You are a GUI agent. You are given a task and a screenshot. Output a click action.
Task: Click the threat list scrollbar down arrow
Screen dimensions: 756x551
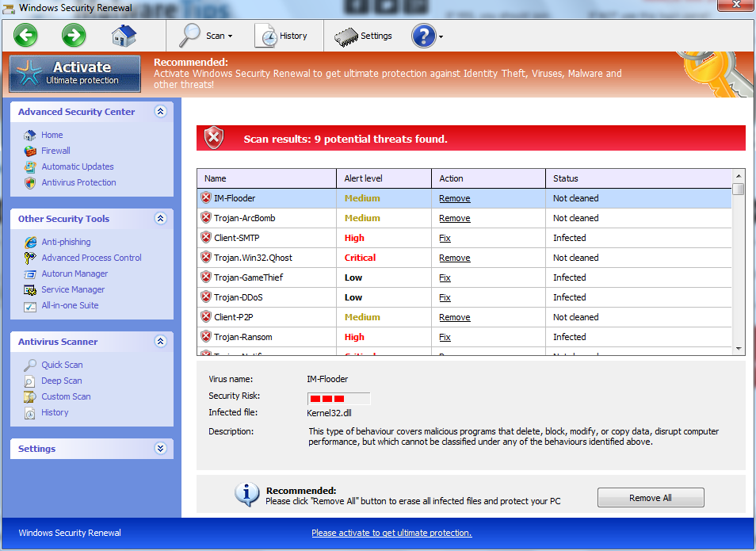click(738, 348)
